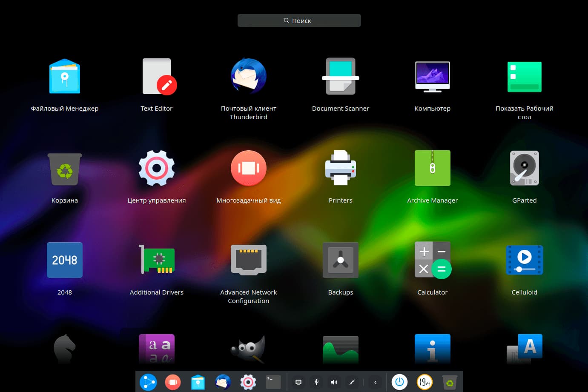This screenshot has height=392, width=588.
Task: Open the chess knight app icon
Action: pos(65,349)
